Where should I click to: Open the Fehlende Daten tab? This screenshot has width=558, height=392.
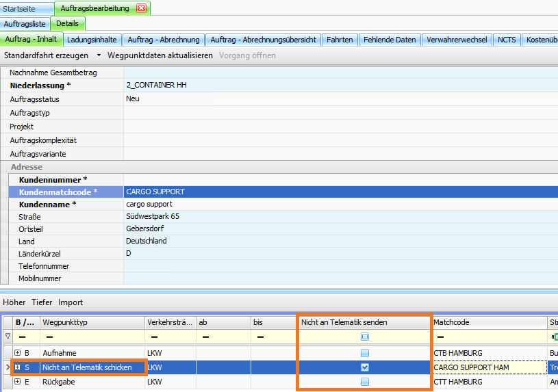pyautogui.click(x=390, y=40)
